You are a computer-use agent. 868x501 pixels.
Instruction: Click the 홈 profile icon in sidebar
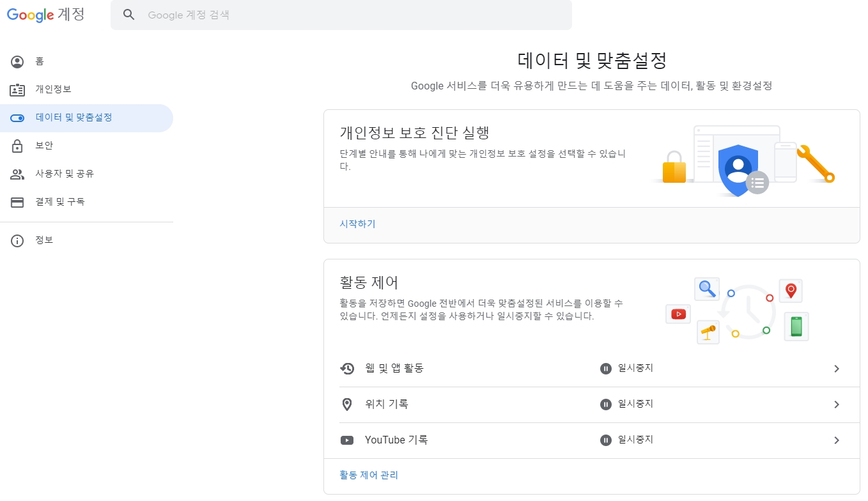tap(17, 62)
